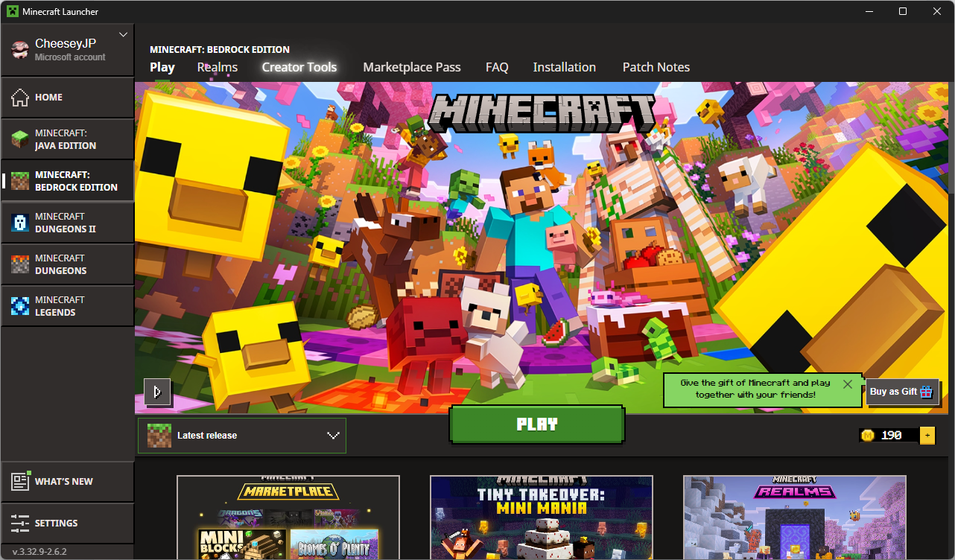Select Minecraft: Java Edition in sidebar
Screen dimensions: 955x560
click(x=68, y=139)
